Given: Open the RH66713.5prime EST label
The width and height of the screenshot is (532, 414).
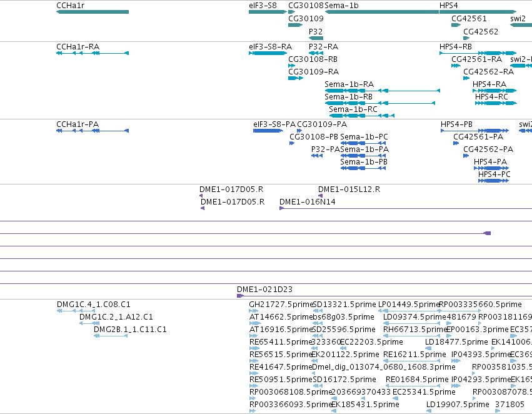Looking at the screenshot, I should tap(414, 330).
